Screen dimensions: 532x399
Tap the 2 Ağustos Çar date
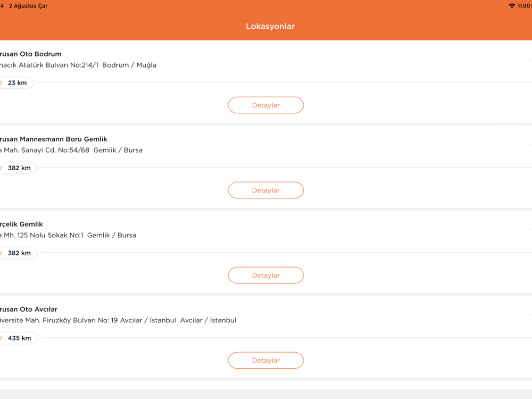(28, 6)
